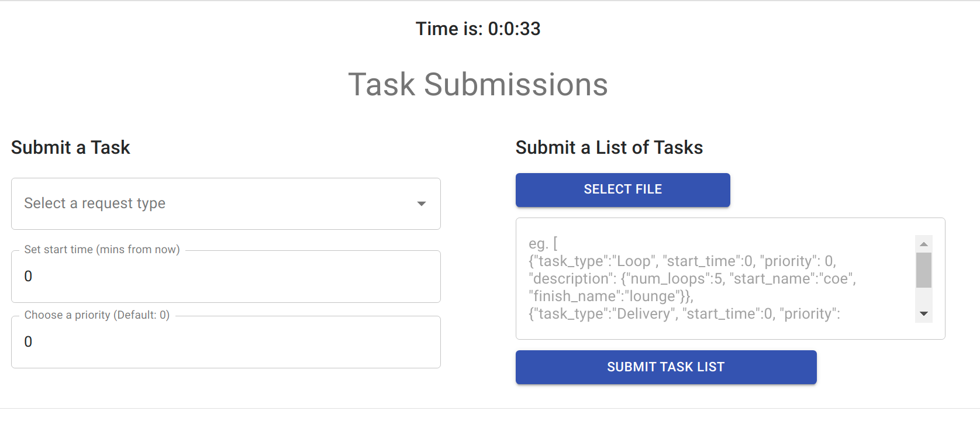
Task: Select the default 0 value in priority field
Action: (28, 341)
